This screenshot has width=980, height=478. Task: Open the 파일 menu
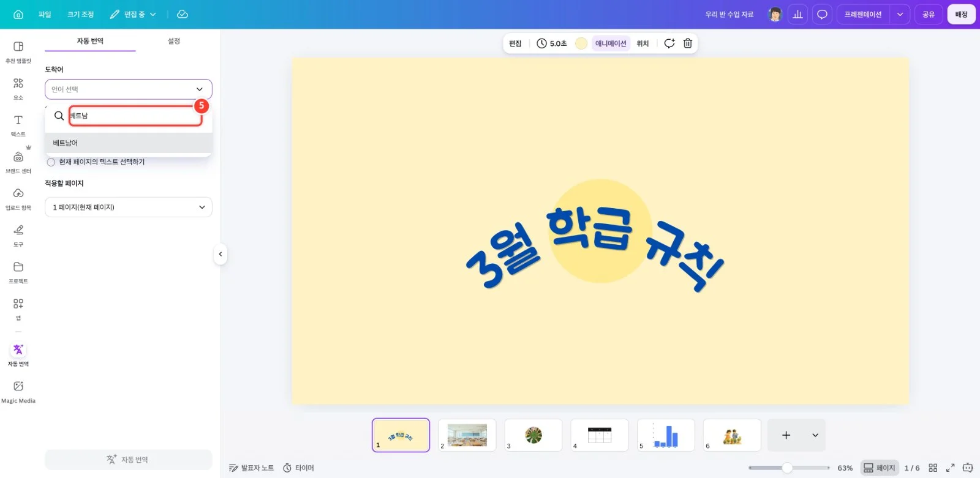click(45, 14)
